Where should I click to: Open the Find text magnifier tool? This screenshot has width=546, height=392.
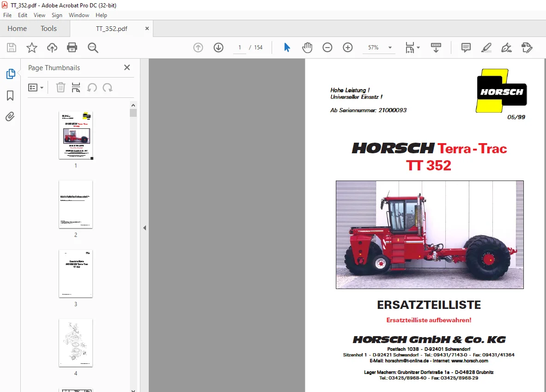click(93, 48)
